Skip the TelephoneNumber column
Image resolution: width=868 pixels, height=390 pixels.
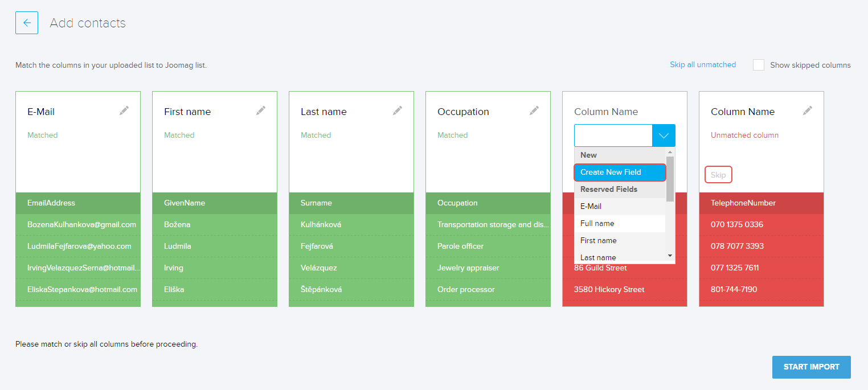[718, 175]
